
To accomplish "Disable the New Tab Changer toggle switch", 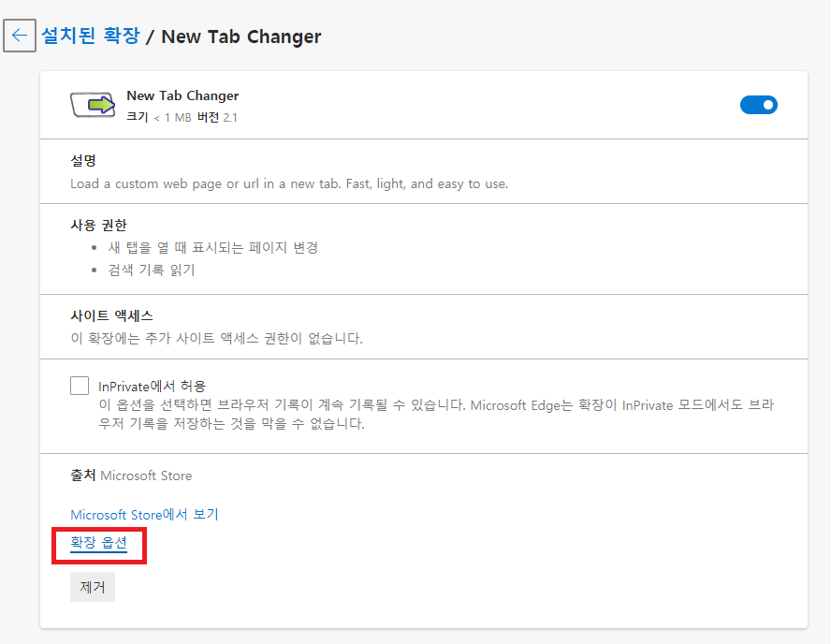I will coord(758,105).
